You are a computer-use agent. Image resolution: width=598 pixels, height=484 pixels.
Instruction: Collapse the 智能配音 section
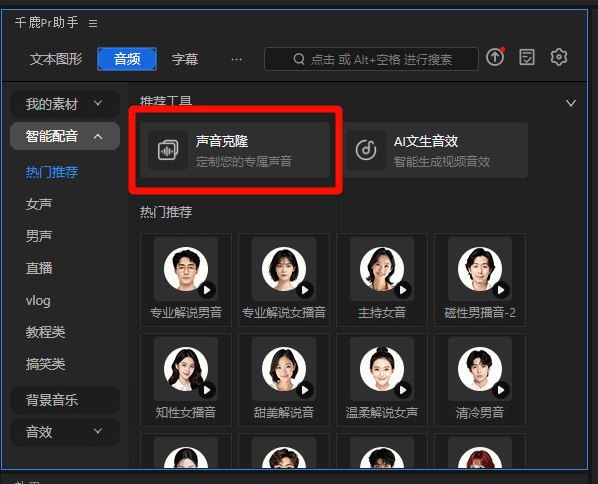(65, 136)
